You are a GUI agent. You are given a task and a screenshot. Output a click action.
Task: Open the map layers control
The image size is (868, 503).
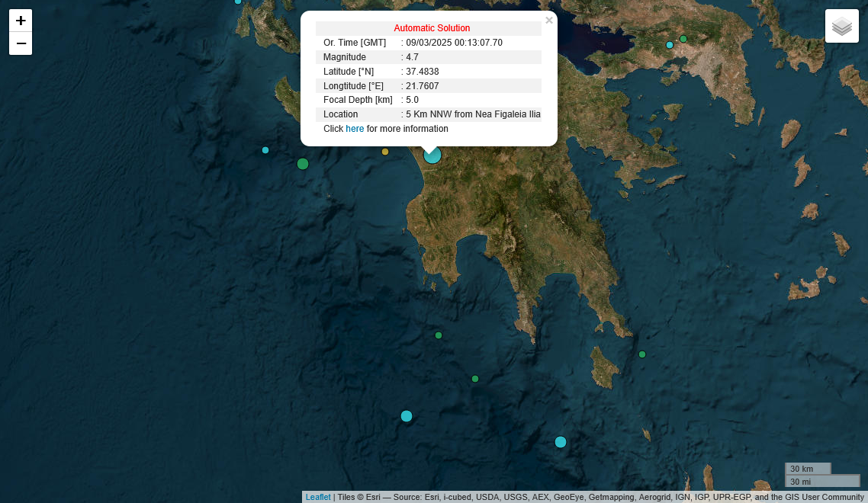tap(842, 26)
